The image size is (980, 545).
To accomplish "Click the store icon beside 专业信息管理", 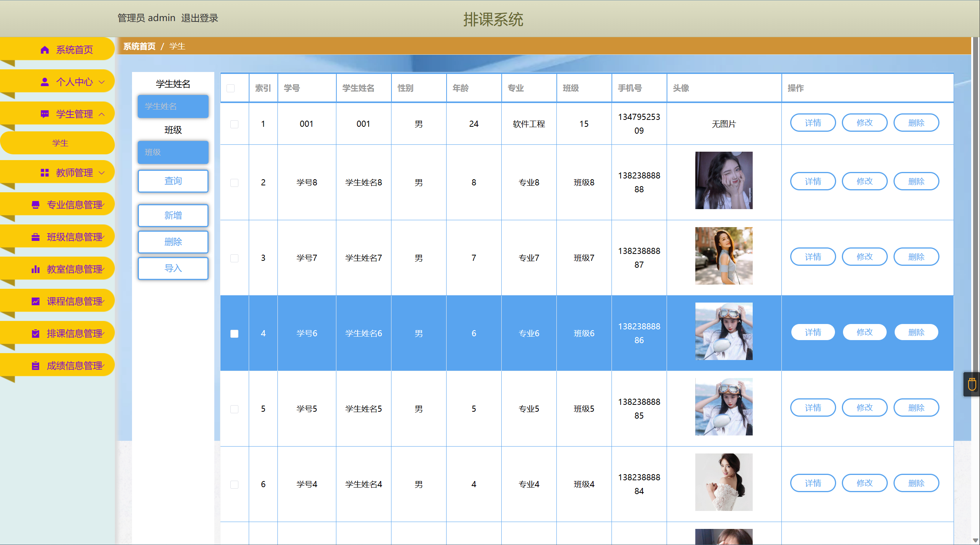I will (36, 205).
